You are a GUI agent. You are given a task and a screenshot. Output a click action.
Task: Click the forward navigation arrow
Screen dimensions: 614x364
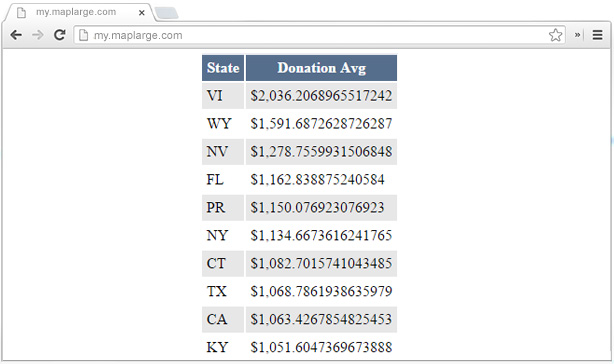38,35
